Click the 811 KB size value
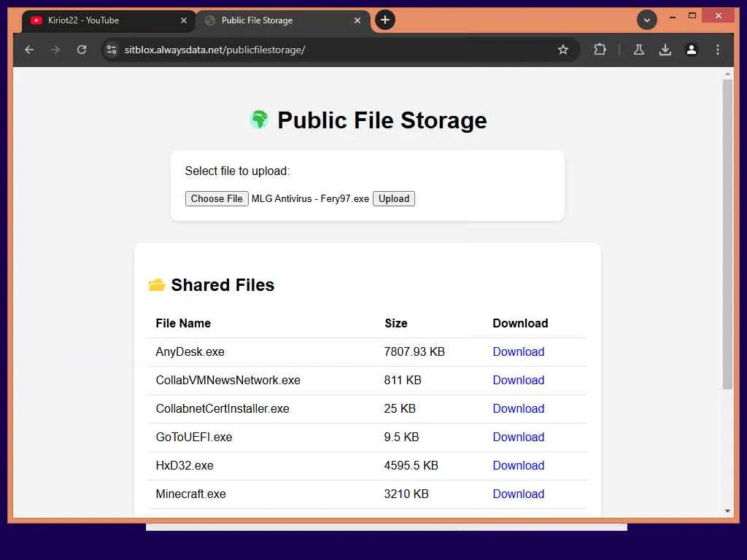747x560 pixels. [403, 381]
